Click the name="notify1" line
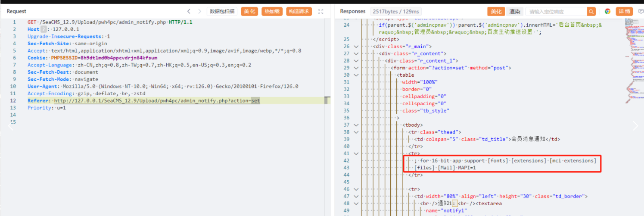 point(446,210)
